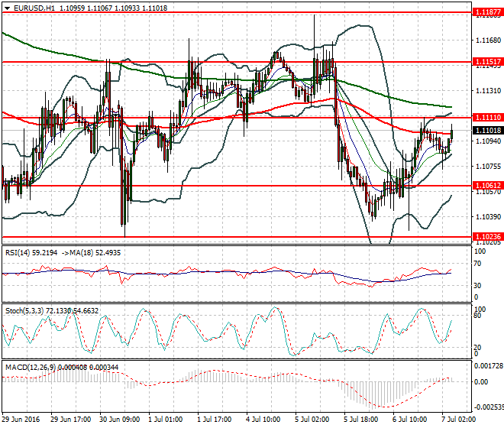Click the 30 Jun 09:00 time axis label

120,420
